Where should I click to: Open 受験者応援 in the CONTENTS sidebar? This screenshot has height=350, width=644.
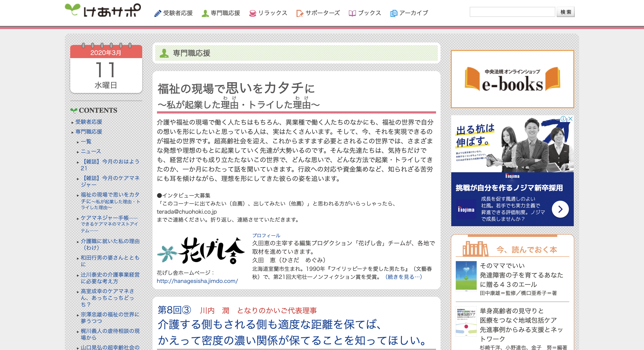[89, 122]
